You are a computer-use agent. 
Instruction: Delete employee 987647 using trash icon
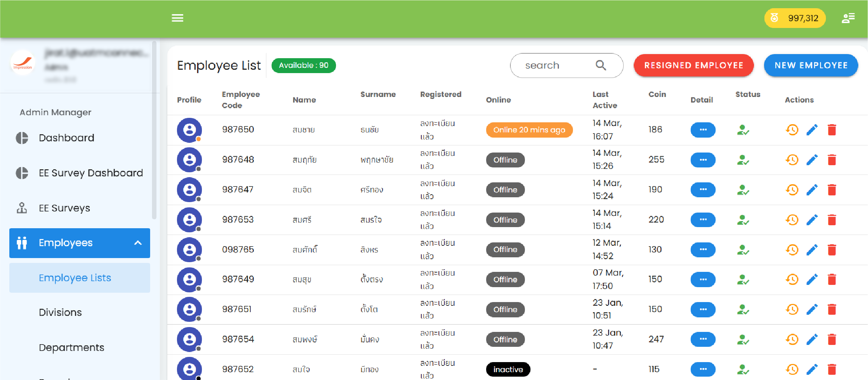tap(832, 190)
